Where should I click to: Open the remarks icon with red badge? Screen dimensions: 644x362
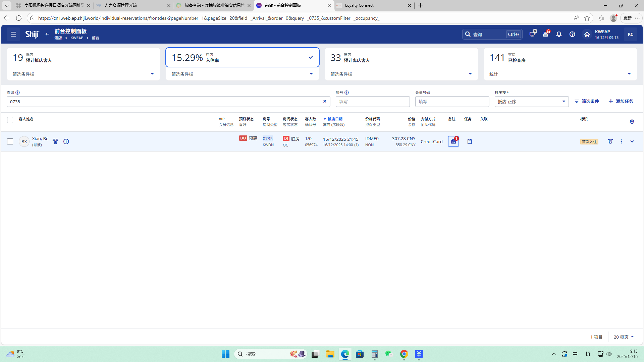453,141
